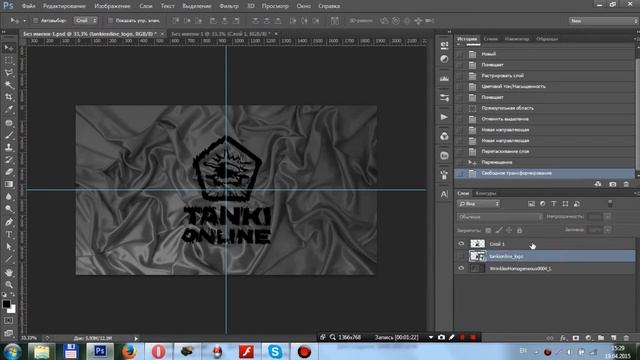The width and height of the screenshot is (640, 360).
Task: Create new snapshot in History panel
Action: [612, 184]
